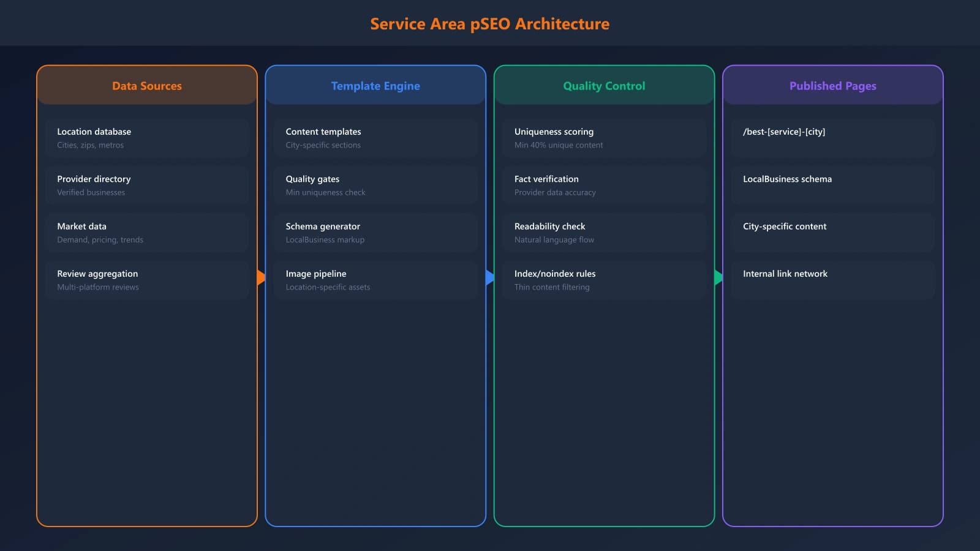Select the Location database card
This screenshot has width=980, height=551.
(147, 137)
